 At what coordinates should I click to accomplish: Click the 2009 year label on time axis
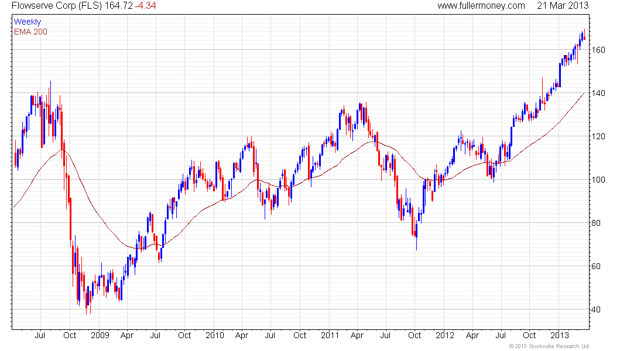[x=100, y=335]
